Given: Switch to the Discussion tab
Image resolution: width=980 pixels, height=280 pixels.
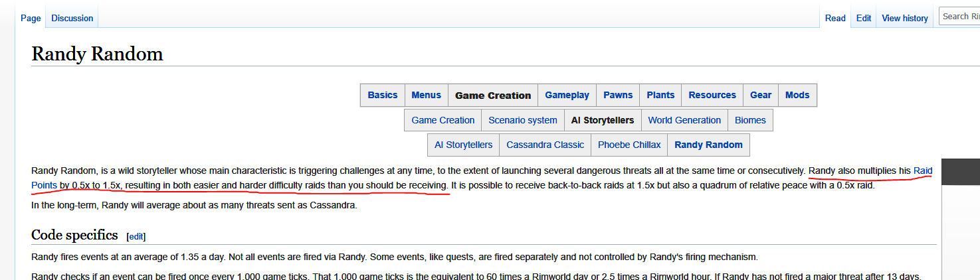Looking at the screenshot, I should 72,18.
